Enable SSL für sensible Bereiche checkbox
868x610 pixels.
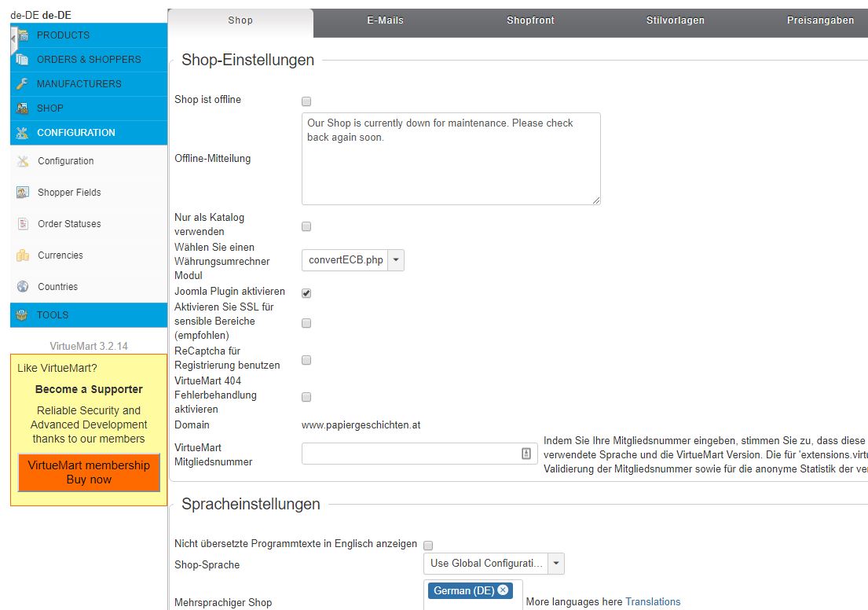click(306, 323)
